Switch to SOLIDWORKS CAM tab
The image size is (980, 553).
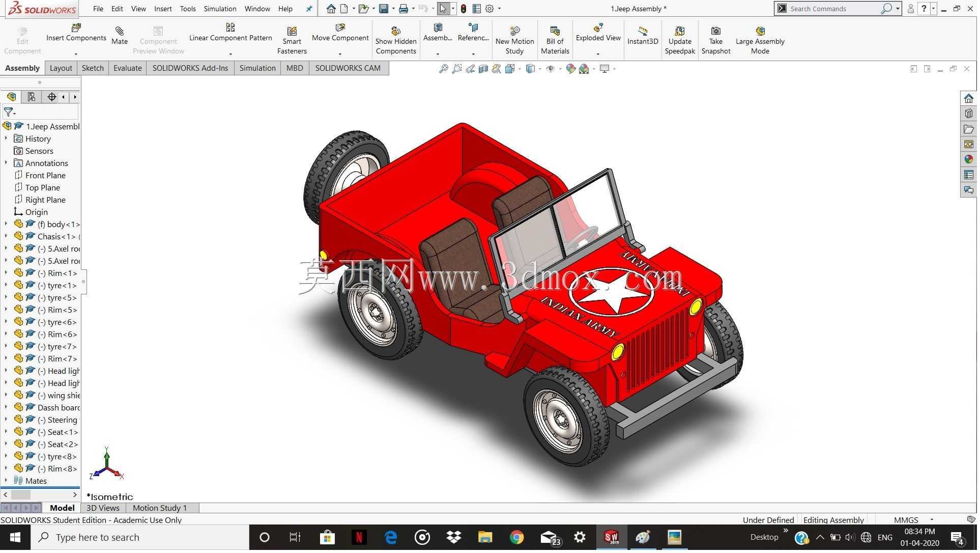tap(348, 68)
